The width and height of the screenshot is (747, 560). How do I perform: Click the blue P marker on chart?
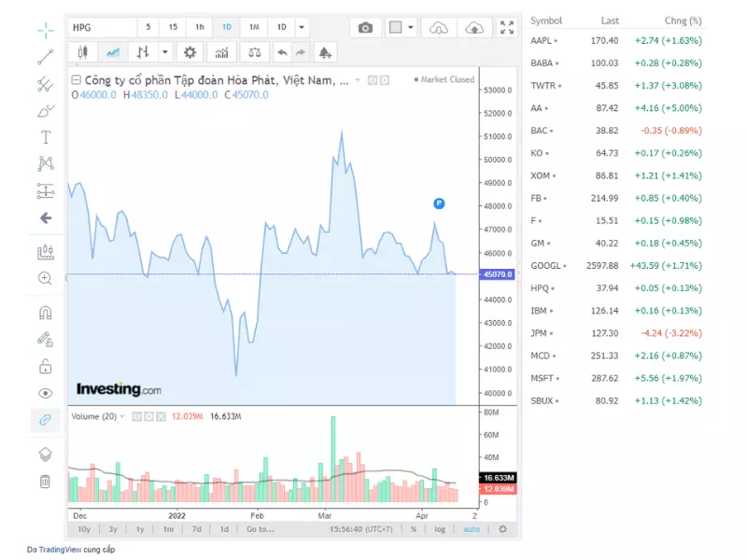click(439, 203)
